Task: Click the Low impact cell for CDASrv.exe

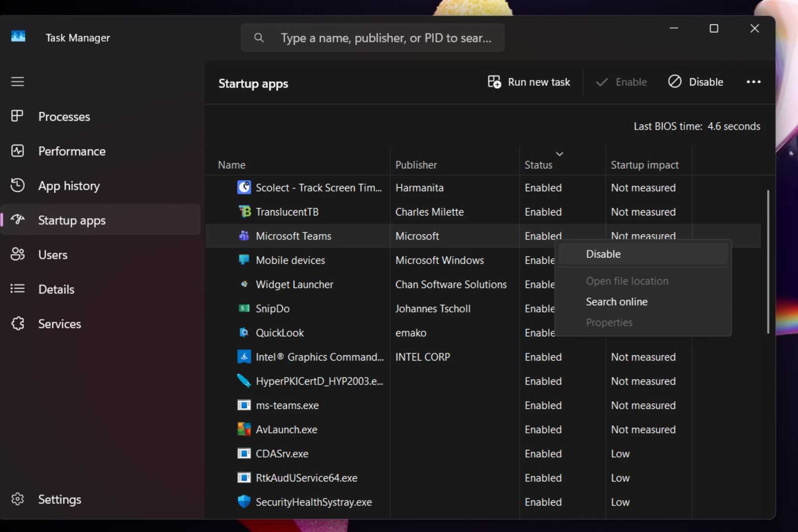Action: pos(620,454)
